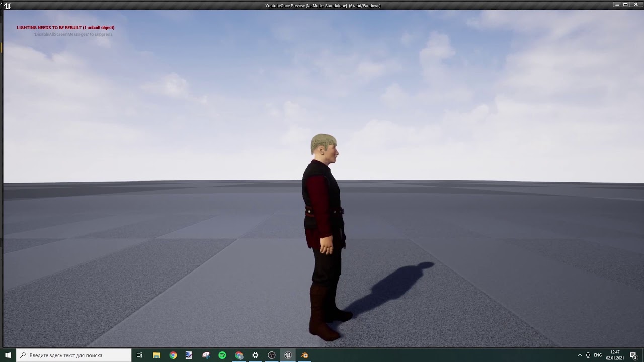The image size is (644, 362).
Task: Click the YoutubeOnce Preview window title
Action: [323, 6]
